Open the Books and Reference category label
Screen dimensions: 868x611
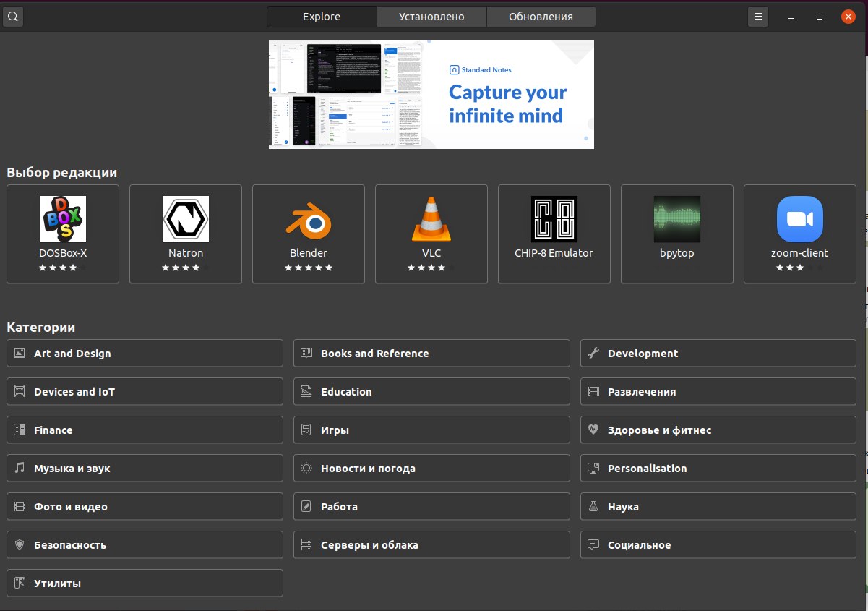point(374,354)
